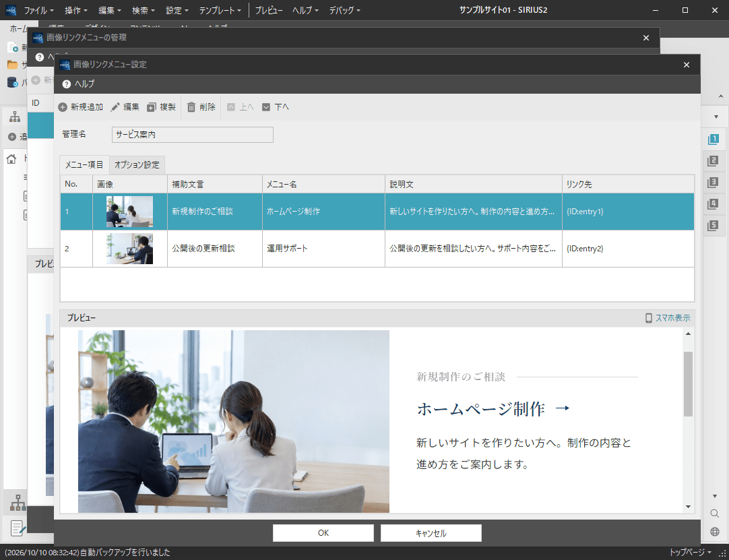
Task: Switch to the メニュー項目 tab
Action: pyautogui.click(x=84, y=164)
